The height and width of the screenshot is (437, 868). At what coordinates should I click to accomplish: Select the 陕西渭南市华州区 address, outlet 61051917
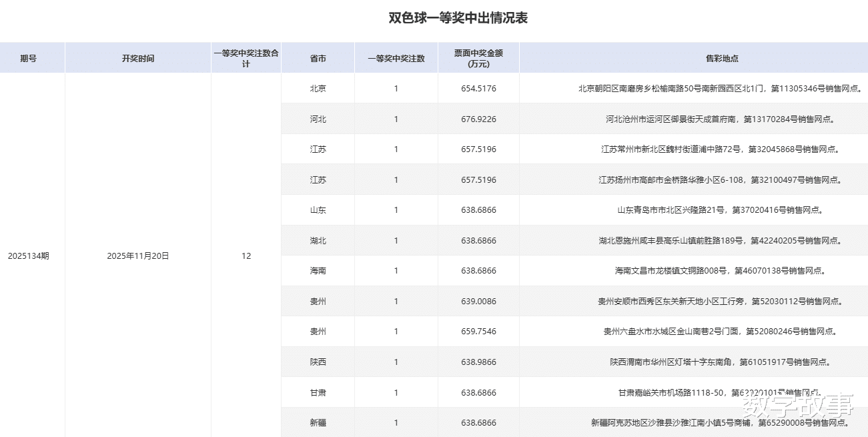pyautogui.click(x=720, y=362)
